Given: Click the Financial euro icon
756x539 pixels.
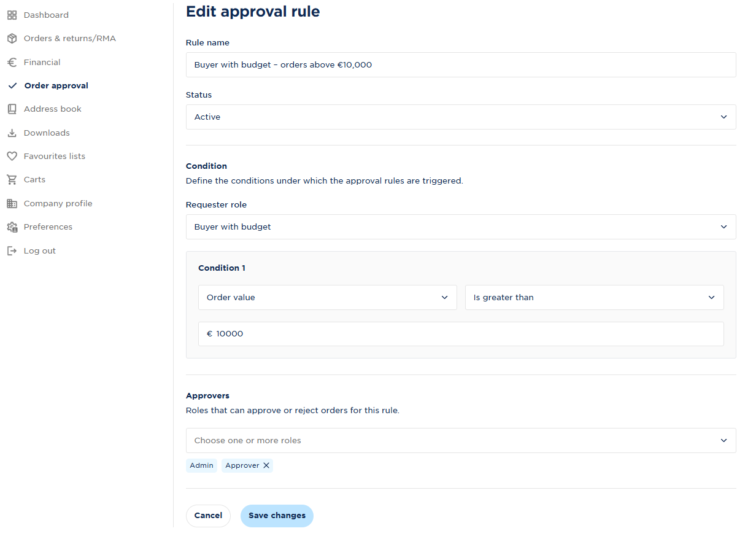Looking at the screenshot, I should click(x=12, y=62).
